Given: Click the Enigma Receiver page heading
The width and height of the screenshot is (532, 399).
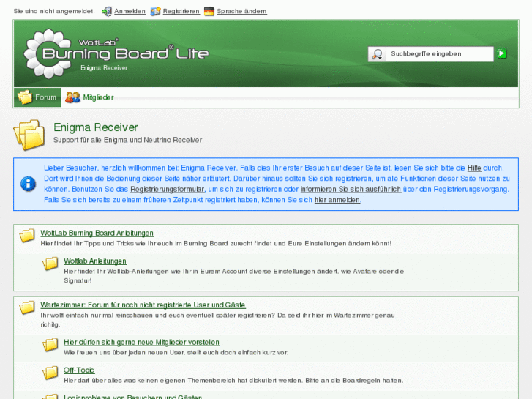Looking at the screenshot, I should pos(96,127).
